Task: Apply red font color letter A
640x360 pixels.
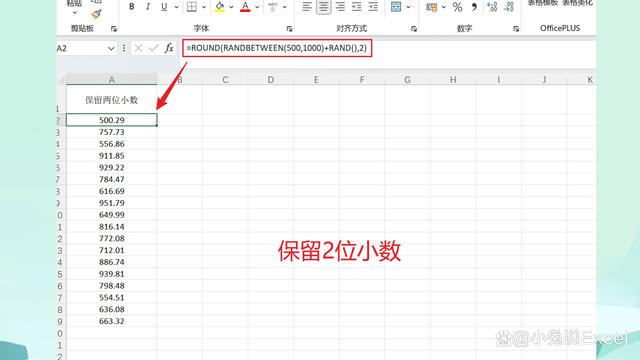Action: click(245, 7)
